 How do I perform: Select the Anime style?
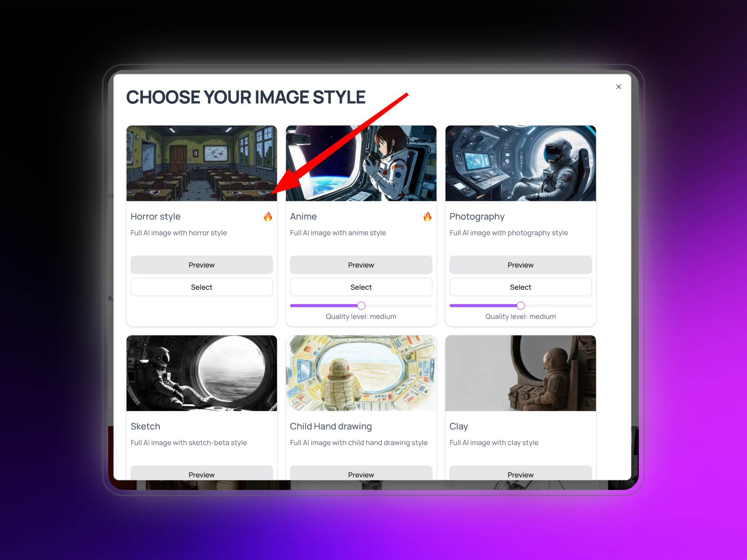[x=361, y=287]
